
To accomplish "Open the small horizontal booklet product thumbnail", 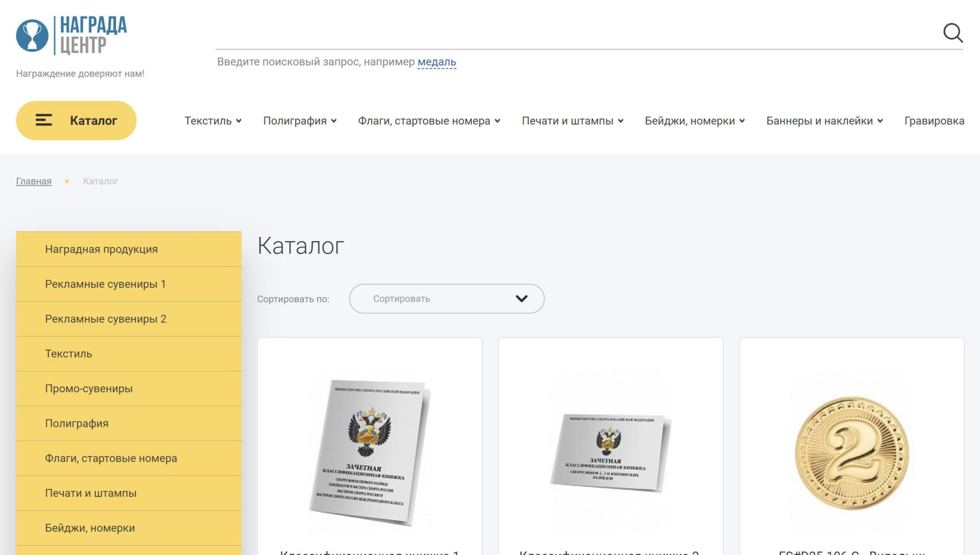I will click(611, 453).
